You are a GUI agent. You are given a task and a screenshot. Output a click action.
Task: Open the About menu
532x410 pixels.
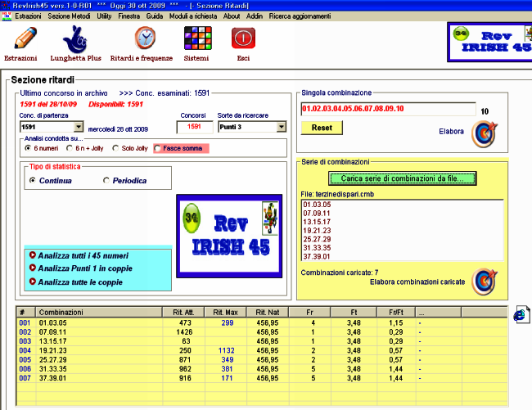(x=232, y=16)
